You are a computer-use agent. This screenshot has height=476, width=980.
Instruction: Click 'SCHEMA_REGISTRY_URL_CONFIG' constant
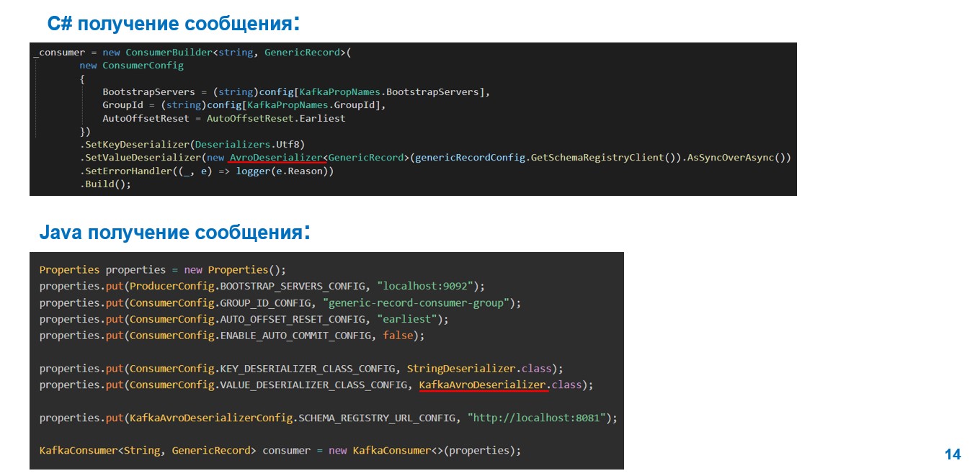click(376, 418)
